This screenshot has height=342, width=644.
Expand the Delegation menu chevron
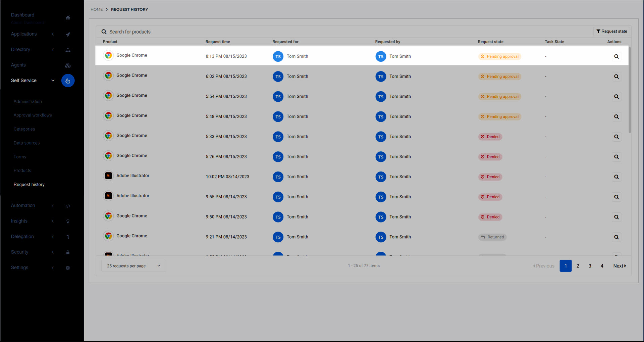[53, 237]
